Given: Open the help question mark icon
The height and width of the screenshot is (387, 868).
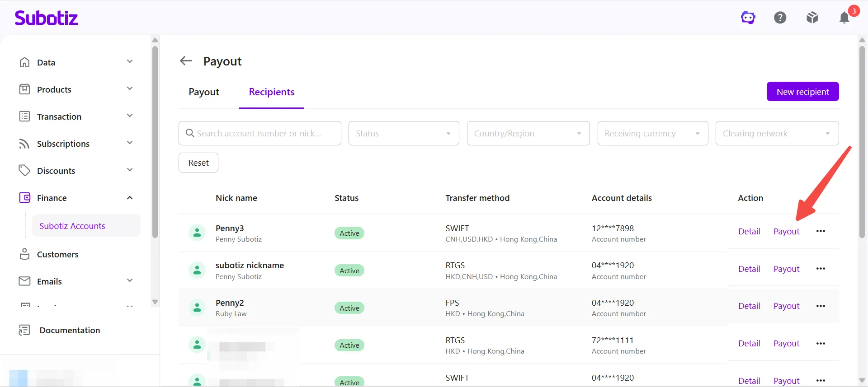Looking at the screenshot, I should [x=780, y=18].
